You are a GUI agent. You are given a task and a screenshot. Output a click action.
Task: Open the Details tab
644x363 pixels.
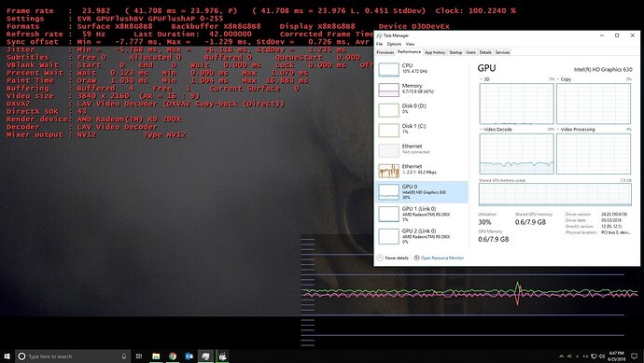click(485, 52)
